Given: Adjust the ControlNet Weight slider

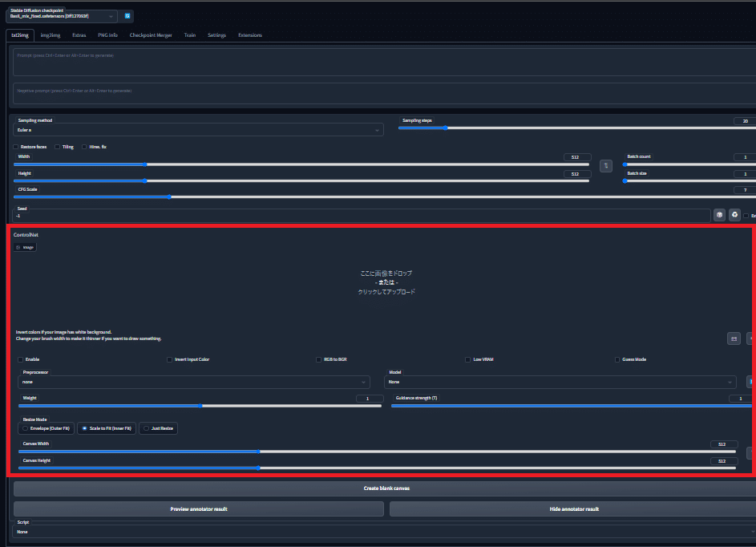Looking at the screenshot, I should tap(200, 406).
